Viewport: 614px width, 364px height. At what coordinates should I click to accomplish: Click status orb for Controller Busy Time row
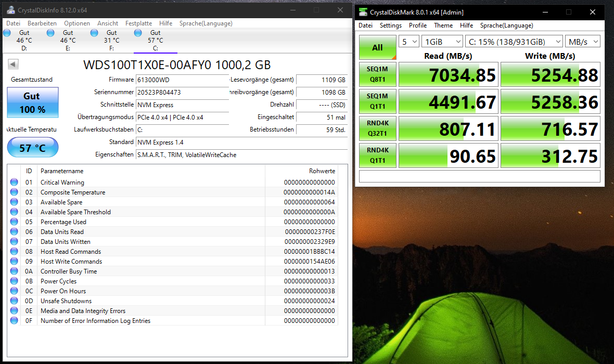tap(14, 271)
